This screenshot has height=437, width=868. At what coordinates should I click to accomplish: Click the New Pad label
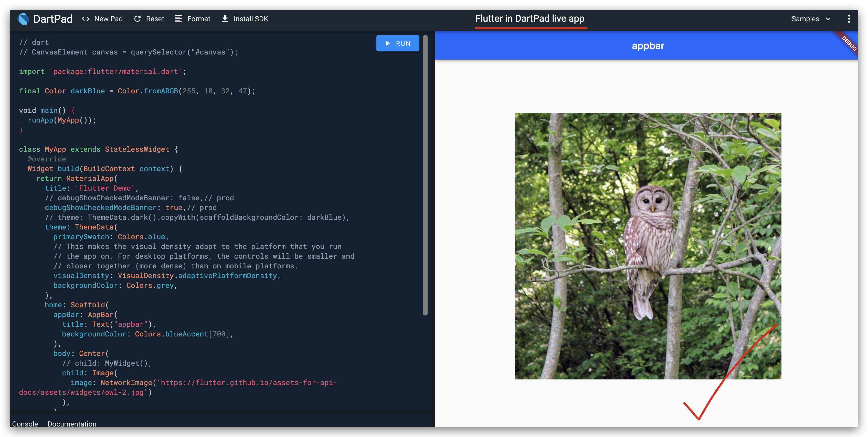pos(108,19)
